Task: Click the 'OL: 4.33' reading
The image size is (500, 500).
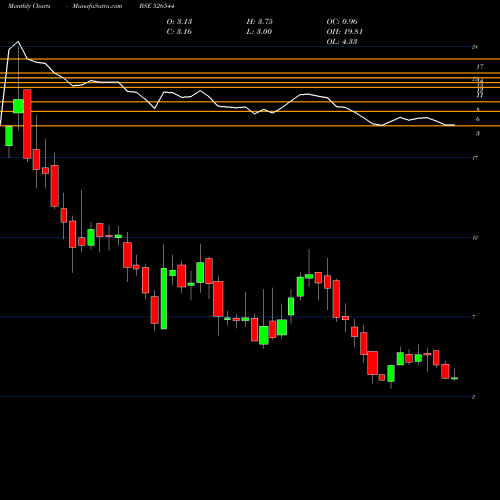Action: (342, 42)
